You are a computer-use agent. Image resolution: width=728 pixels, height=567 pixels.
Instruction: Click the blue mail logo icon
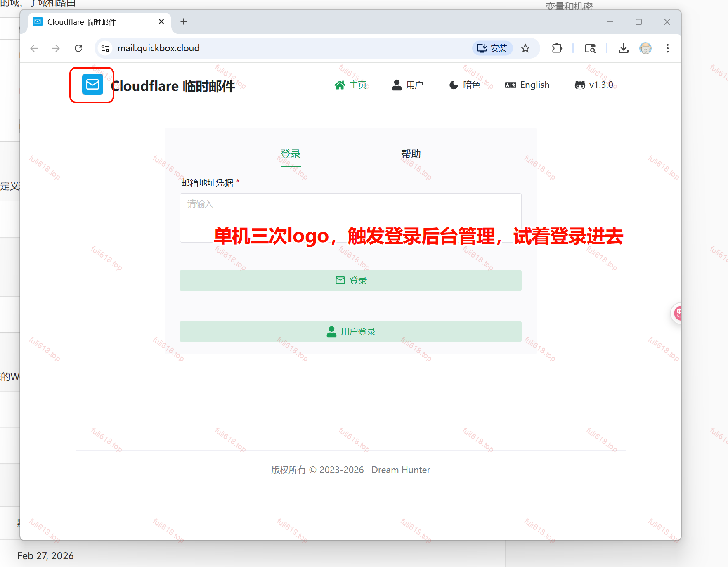[x=92, y=85]
